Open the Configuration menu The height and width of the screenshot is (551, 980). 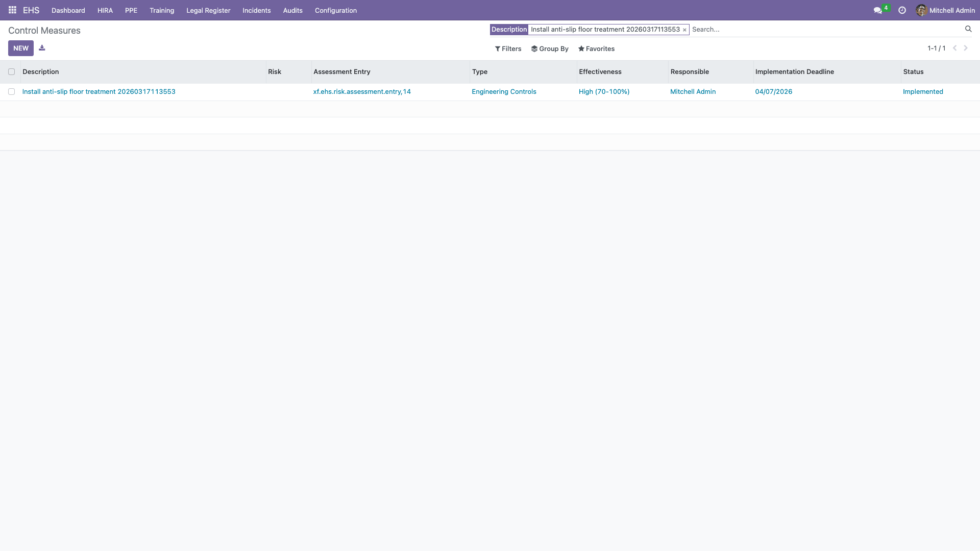tap(335, 10)
